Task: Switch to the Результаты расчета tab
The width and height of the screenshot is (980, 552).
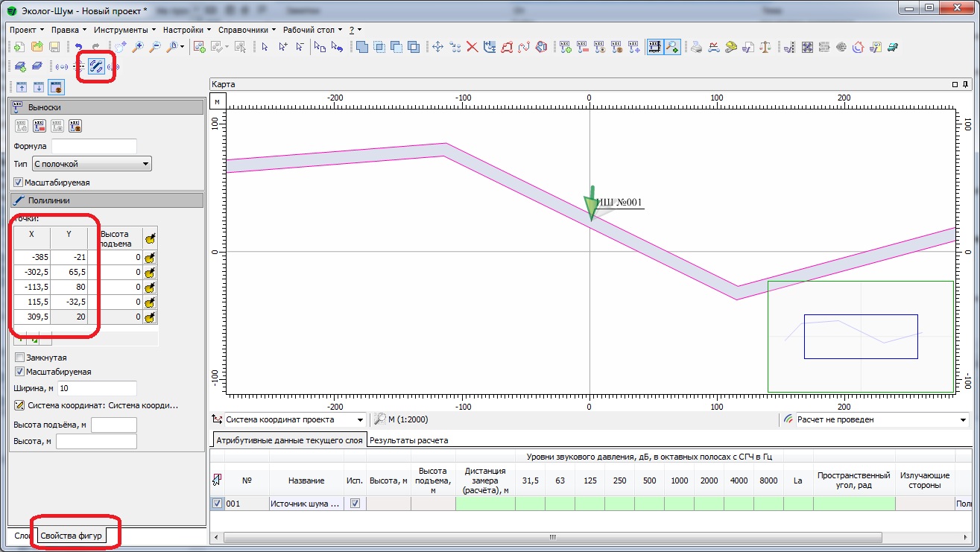Action: (x=408, y=440)
